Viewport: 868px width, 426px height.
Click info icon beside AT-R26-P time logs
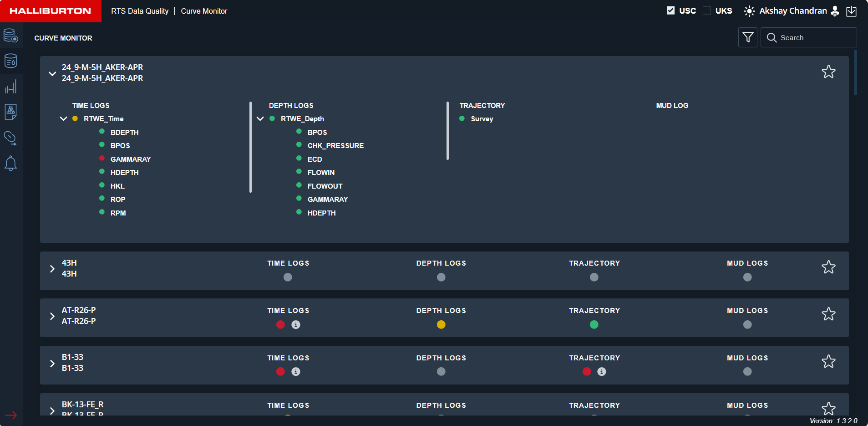coord(296,325)
